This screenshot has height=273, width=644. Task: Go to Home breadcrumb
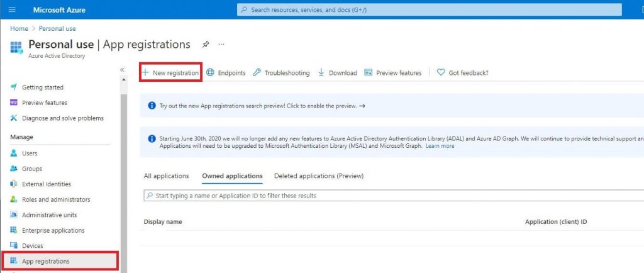tap(19, 28)
